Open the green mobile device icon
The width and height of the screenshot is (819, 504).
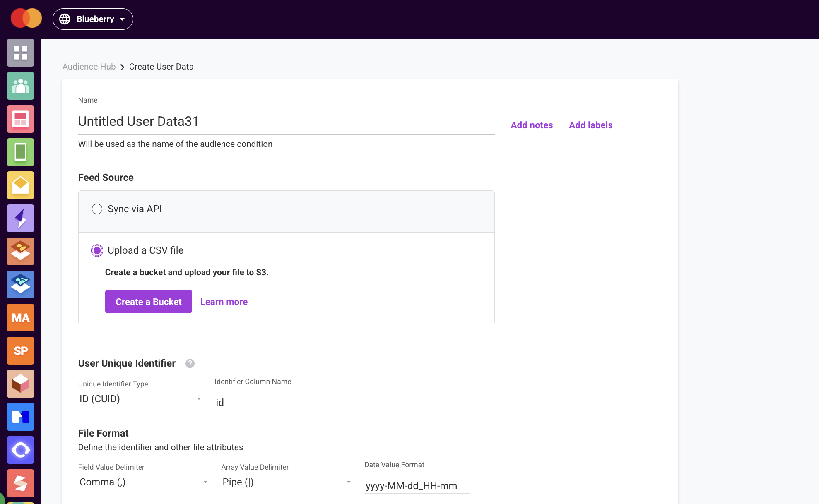point(20,152)
